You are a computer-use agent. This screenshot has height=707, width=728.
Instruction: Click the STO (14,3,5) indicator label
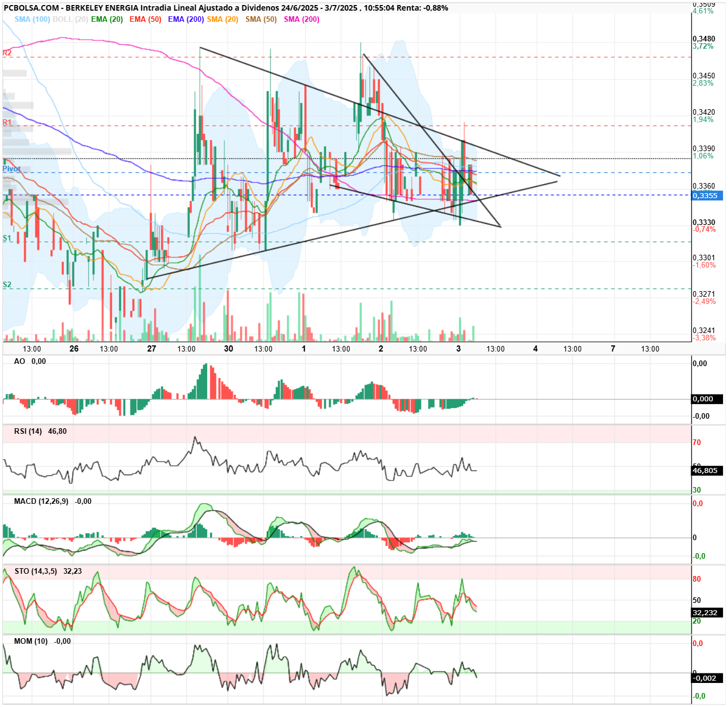point(35,571)
